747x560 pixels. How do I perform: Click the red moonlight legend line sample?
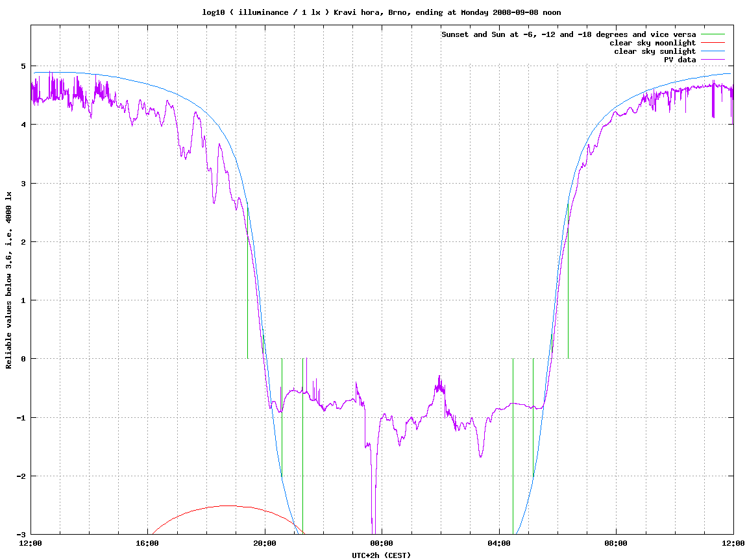(x=712, y=43)
